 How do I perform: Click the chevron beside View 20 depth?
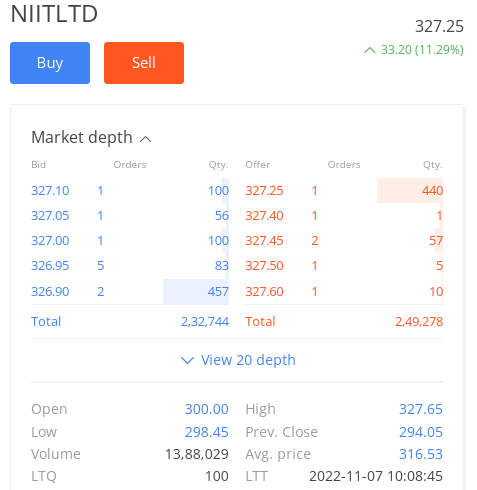click(x=187, y=360)
